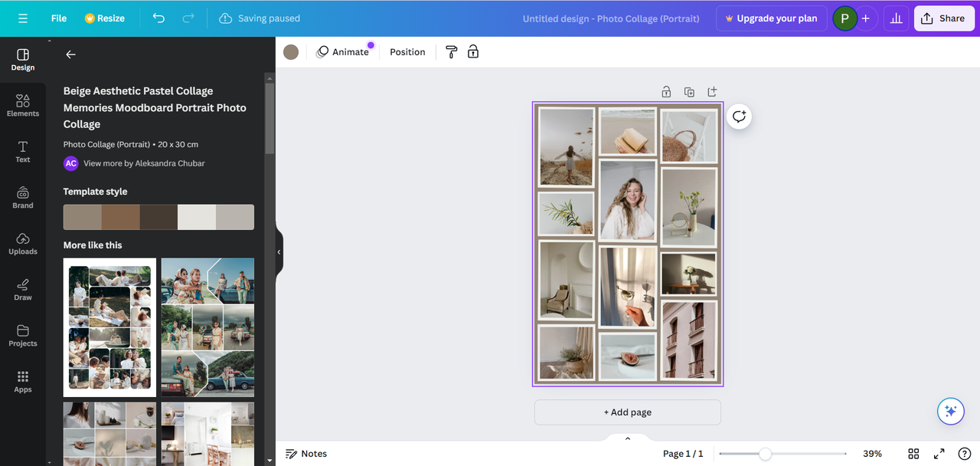Toggle the lock icon in toolbar
The height and width of the screenshot is (466, 980).
473,52
